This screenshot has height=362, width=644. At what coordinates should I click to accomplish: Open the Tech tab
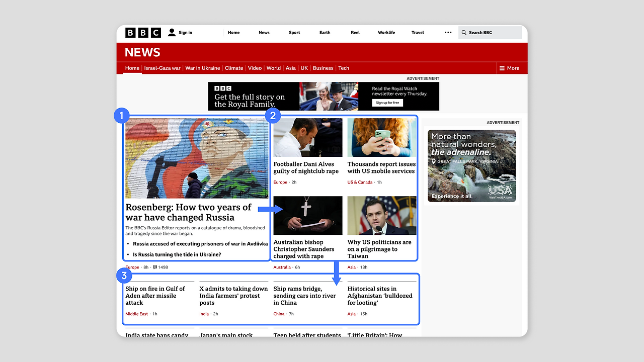tap(344, 68)
